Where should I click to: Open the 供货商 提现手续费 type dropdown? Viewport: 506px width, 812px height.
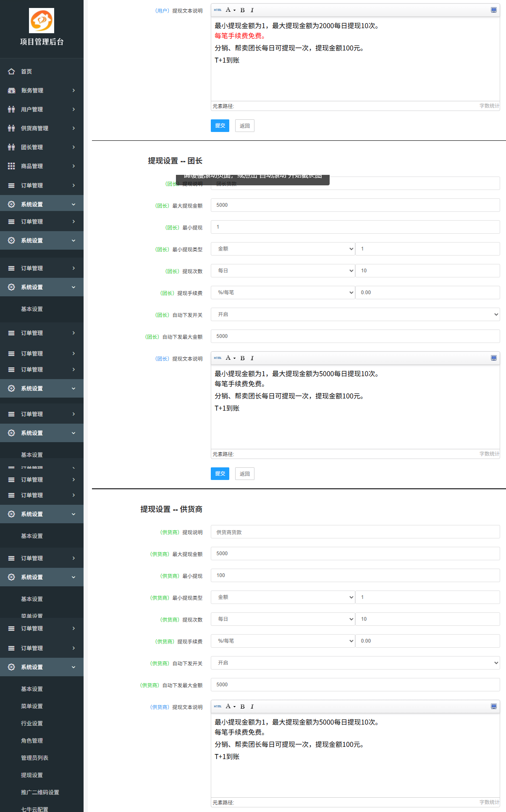coord(283,641)
